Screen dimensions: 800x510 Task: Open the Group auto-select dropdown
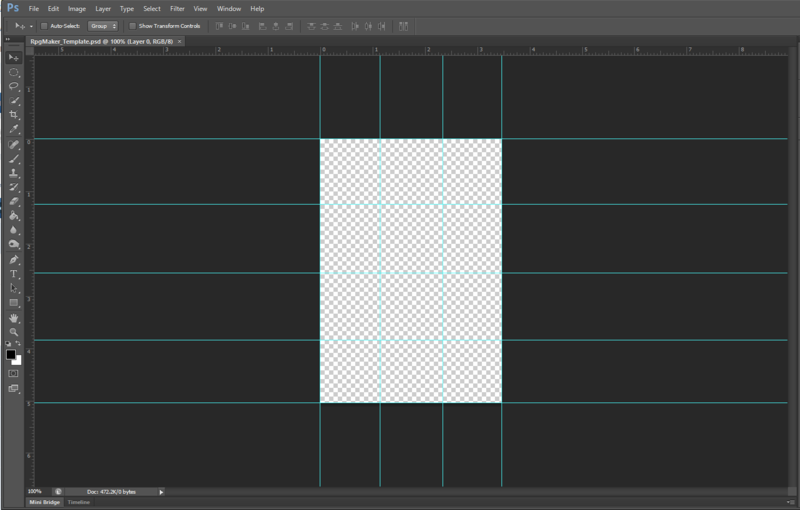pyautogui.click(x=104, y=25)
